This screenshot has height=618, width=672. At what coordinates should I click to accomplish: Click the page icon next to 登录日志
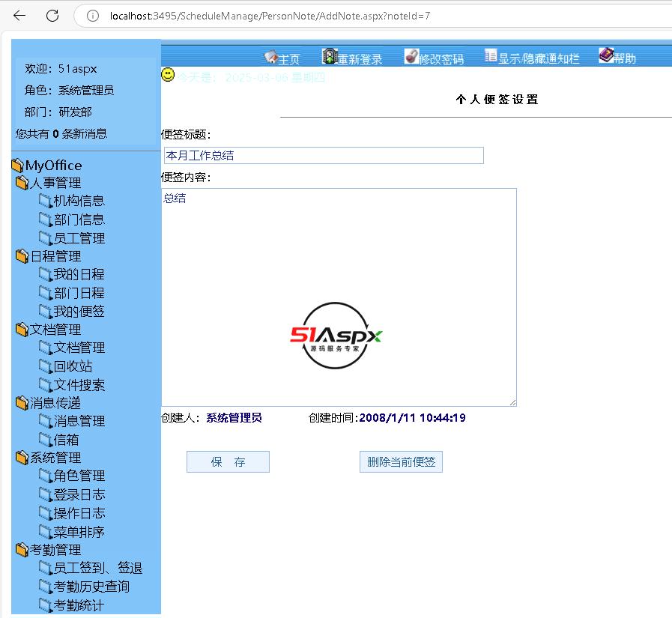(x=46, y=494)
